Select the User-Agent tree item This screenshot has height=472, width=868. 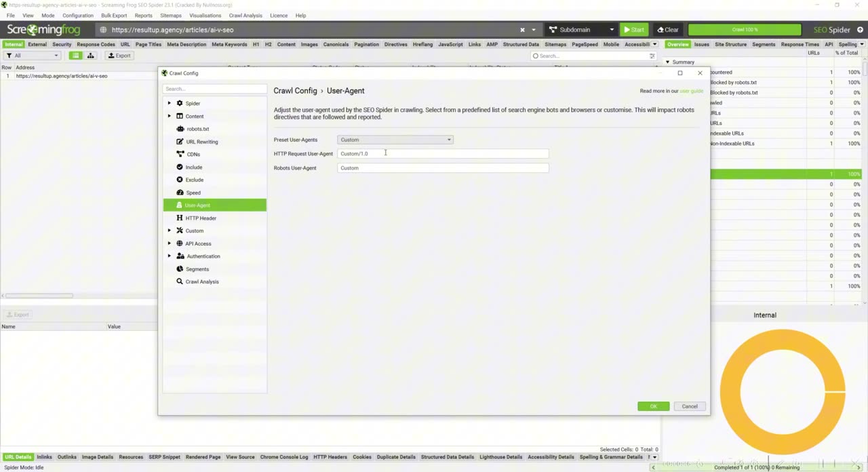[x=215, y=205]
